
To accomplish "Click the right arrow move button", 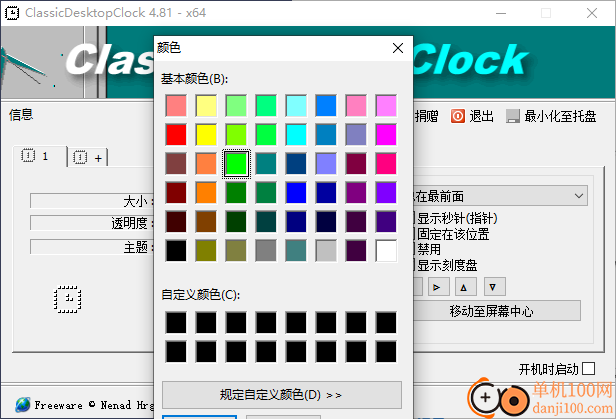I will (x=438, y=287).
